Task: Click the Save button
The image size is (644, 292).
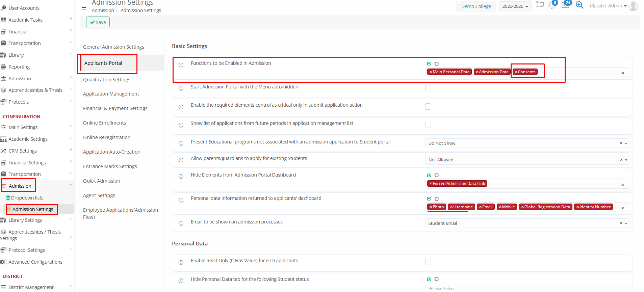Action: coord(98,22)
